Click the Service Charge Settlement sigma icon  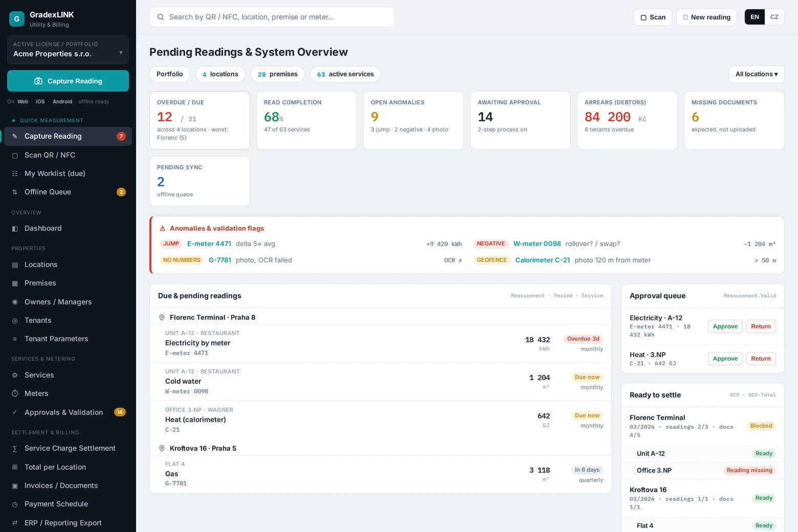15,448
